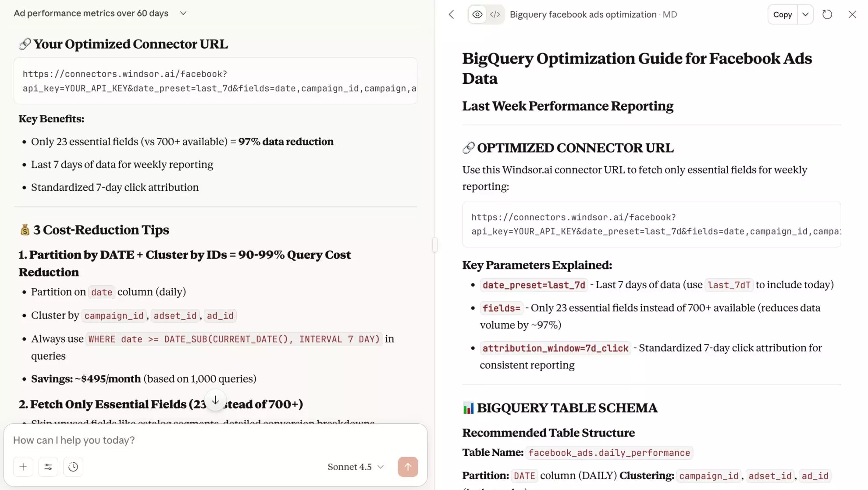Viewport: 868px width, 490px height.
Task: Click the clock history icon
Action: 73,467
